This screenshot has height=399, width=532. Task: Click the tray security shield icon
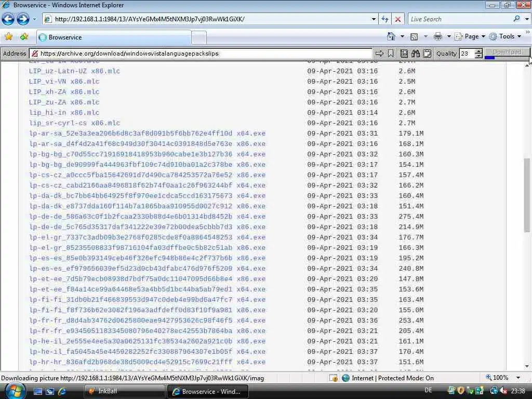[461, 391]
